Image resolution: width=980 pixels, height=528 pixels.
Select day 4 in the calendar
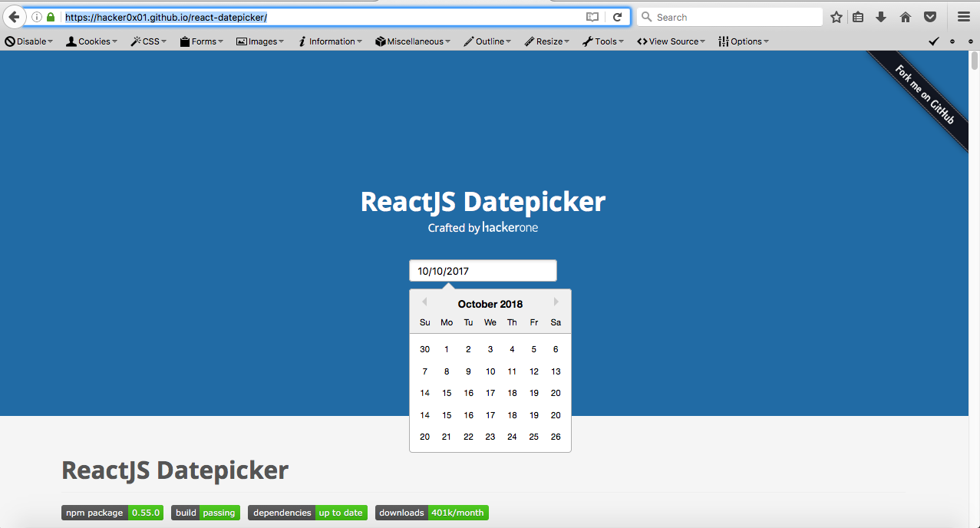(x=512, y=349)
